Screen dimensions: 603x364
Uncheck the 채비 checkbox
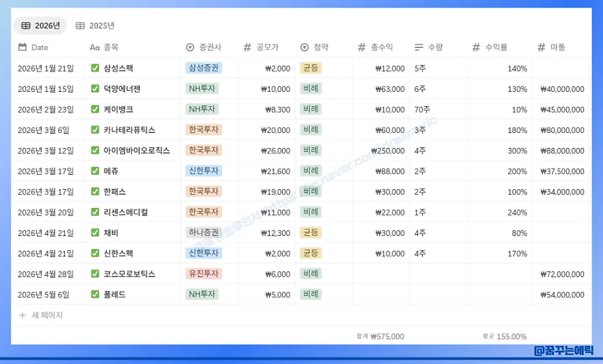95,232
